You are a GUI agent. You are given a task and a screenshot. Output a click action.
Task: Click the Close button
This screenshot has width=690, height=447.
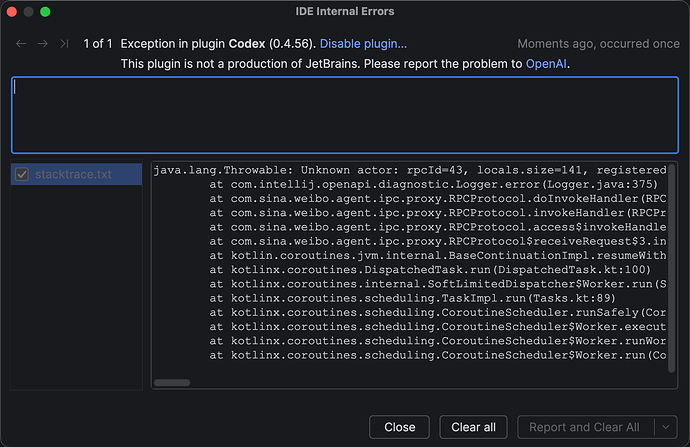pyautogui.click(x=399, y=427)
